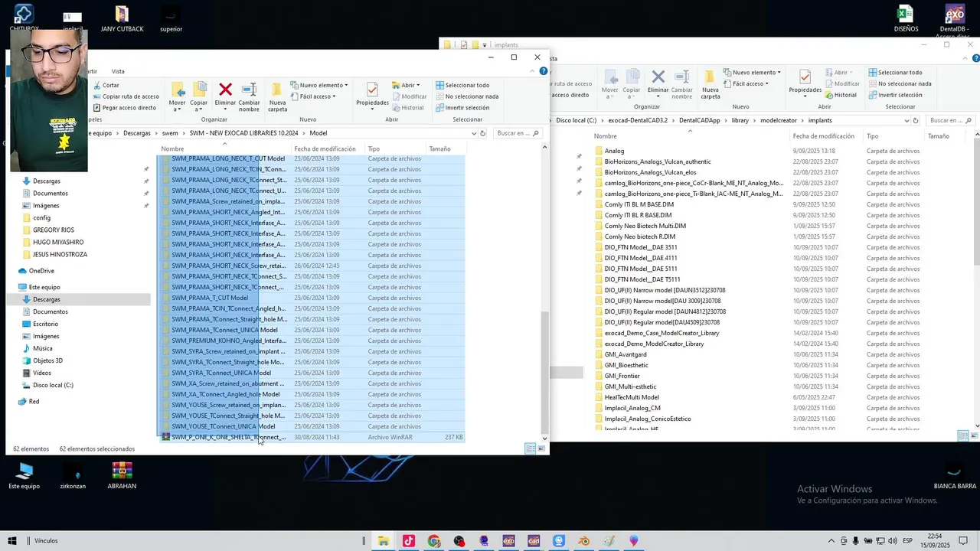Image resolution: width=980 pixels, height=551 pixels.
Task: Click Historial in the implants window
Action: 841,95
